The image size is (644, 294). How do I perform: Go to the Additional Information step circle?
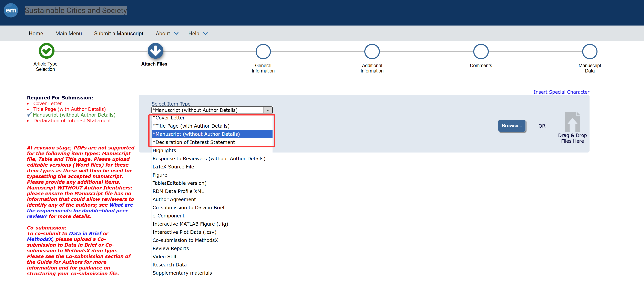(372, 51)
